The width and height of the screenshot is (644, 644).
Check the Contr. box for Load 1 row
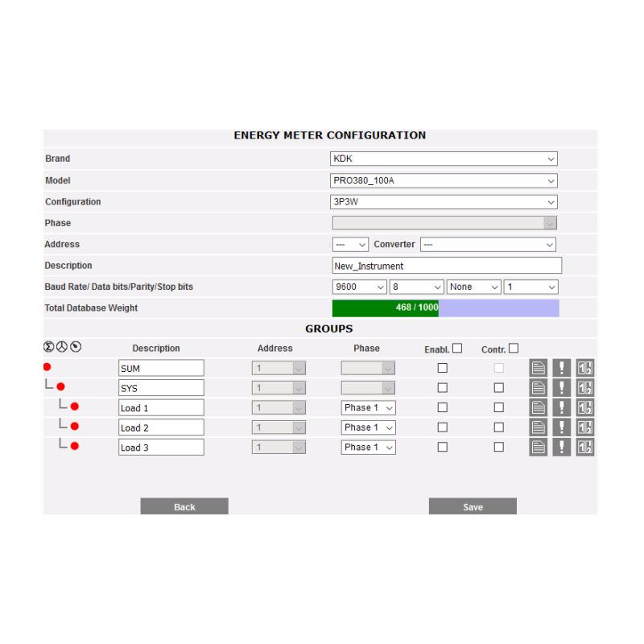pyautogui.click(x=498, y=407)
